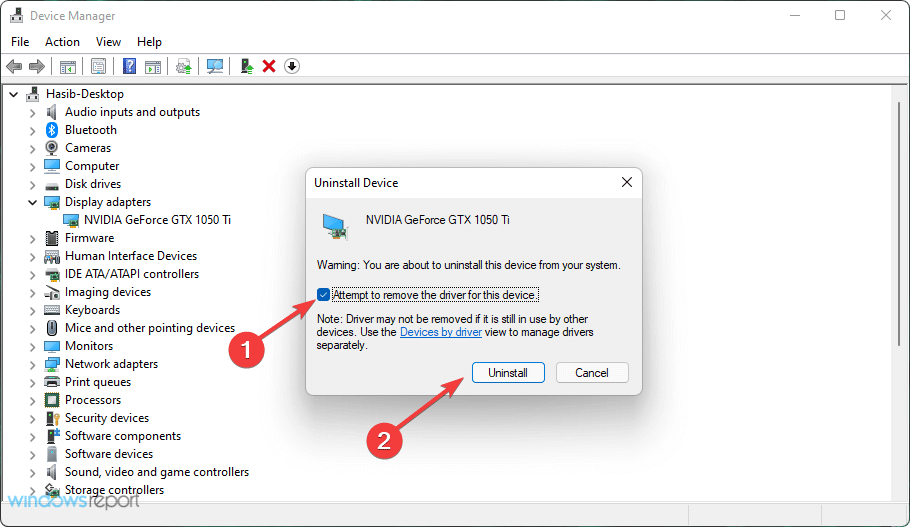Expand the Human Interface Devices node
The width and height of the screenshot is (910, 527).
click(32, 257)
